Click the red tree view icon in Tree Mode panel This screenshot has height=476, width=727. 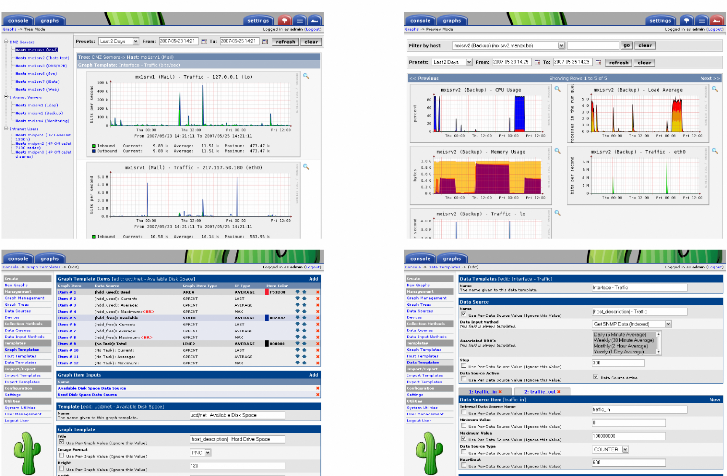[x=285, y=20]
